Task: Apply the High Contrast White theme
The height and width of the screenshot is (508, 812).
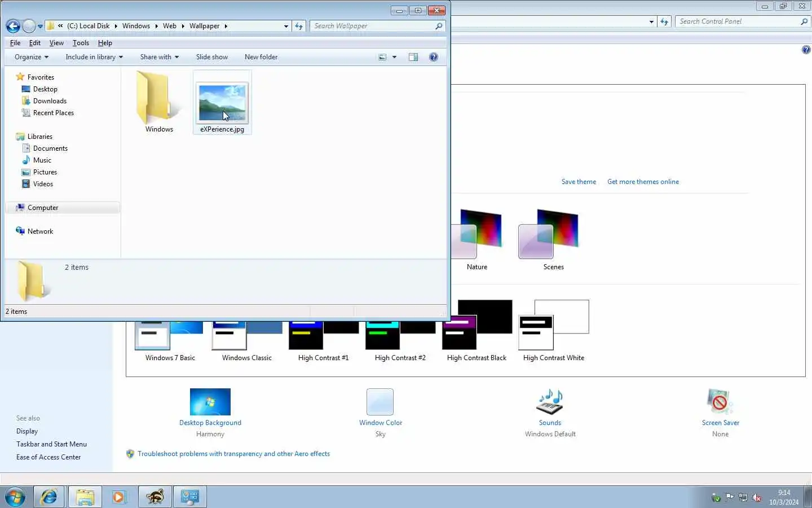Action: [553, 331]
